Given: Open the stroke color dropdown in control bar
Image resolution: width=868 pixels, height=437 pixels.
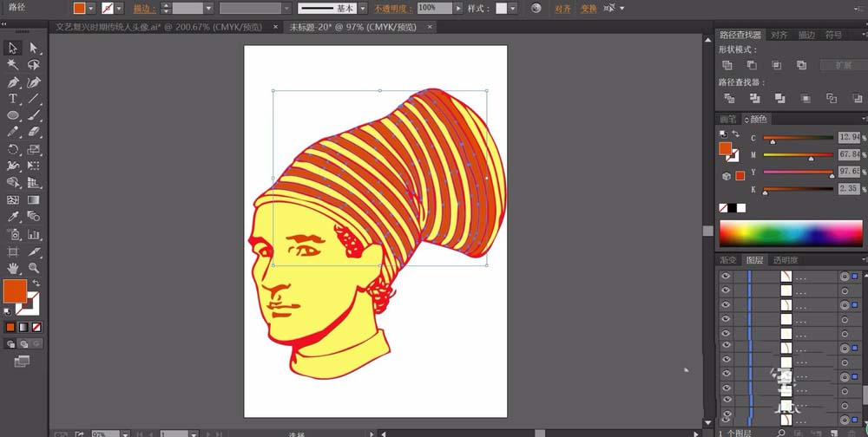Looking at the screenshot, I should point(119,9).
